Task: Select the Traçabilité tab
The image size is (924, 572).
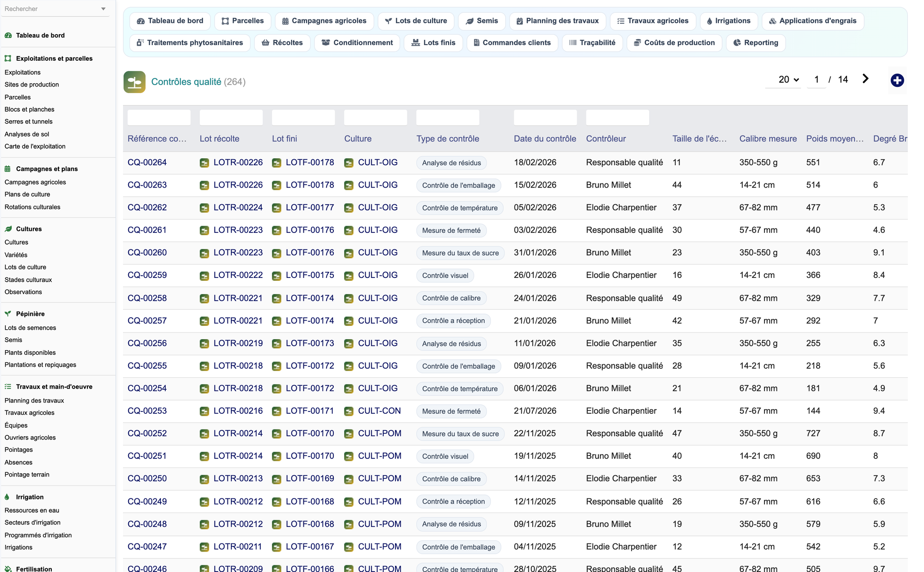Action: [x=593, y=43]
